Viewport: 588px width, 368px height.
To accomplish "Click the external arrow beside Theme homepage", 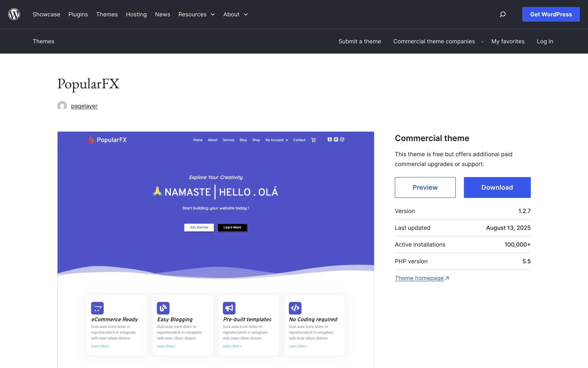I will point(447,278).
